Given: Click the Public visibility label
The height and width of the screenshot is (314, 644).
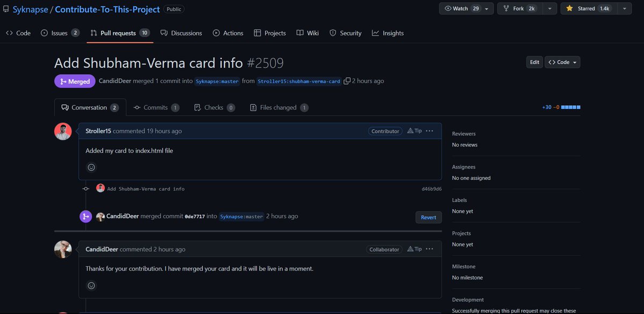Looking at the screenshot, I should tap(174, 9).
